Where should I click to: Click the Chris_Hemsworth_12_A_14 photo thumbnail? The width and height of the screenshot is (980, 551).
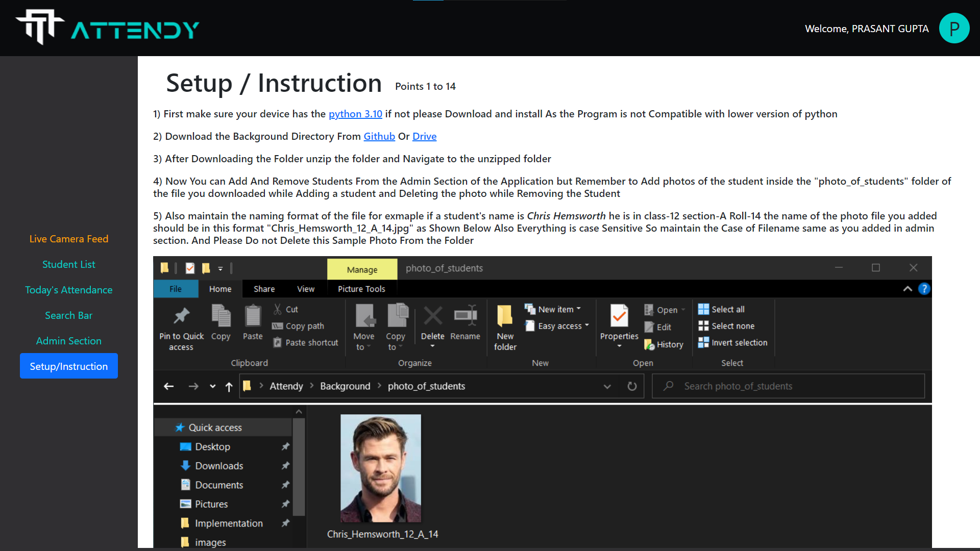tap(381, 468)
